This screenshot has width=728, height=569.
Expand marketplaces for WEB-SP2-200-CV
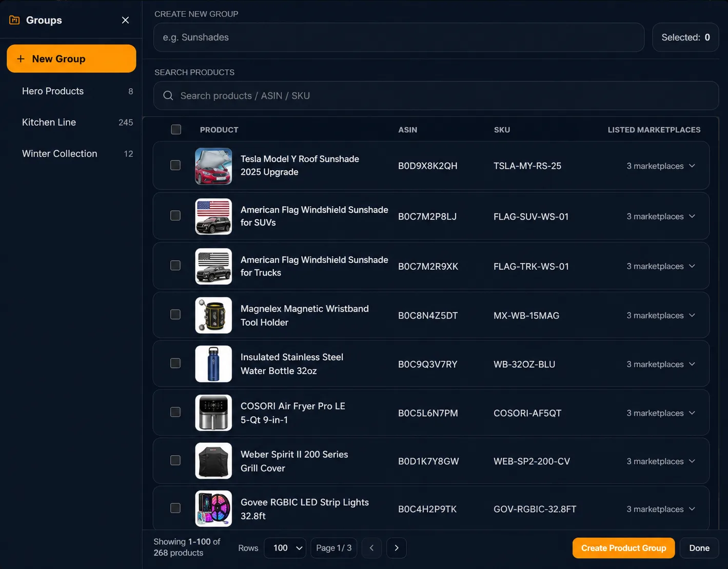[x=661, y=461]
